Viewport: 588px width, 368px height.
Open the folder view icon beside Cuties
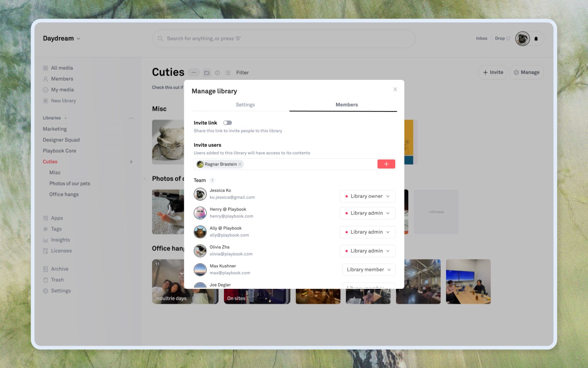click(207, 73)
